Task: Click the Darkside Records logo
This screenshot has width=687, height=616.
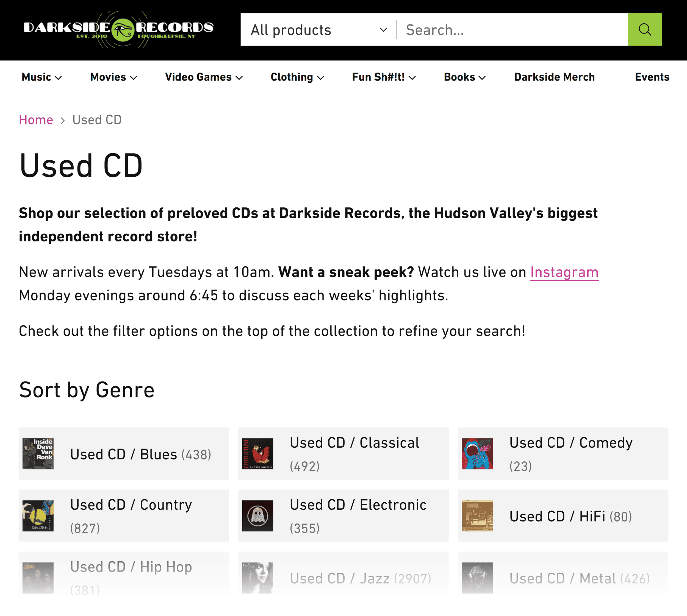Action: 118,29
